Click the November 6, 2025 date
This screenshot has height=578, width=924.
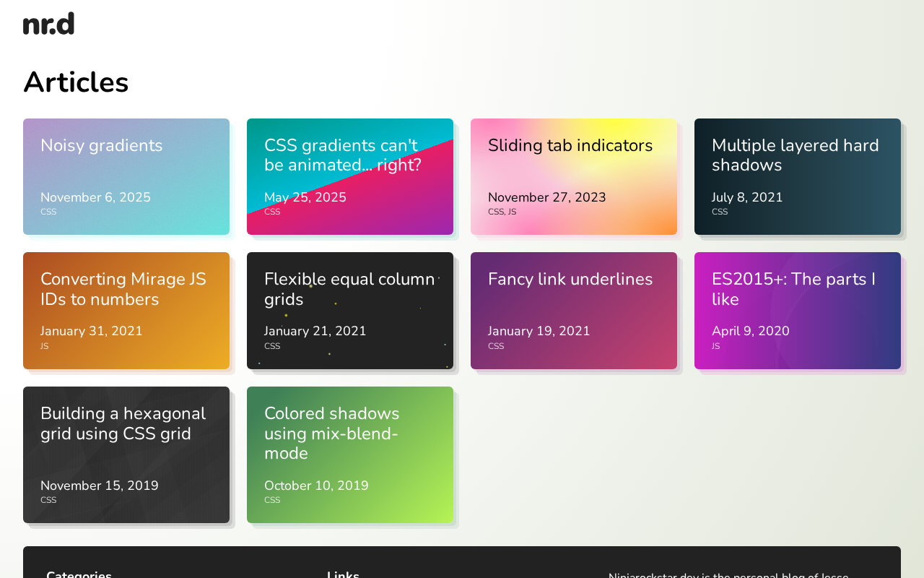(x=95, y=197)
